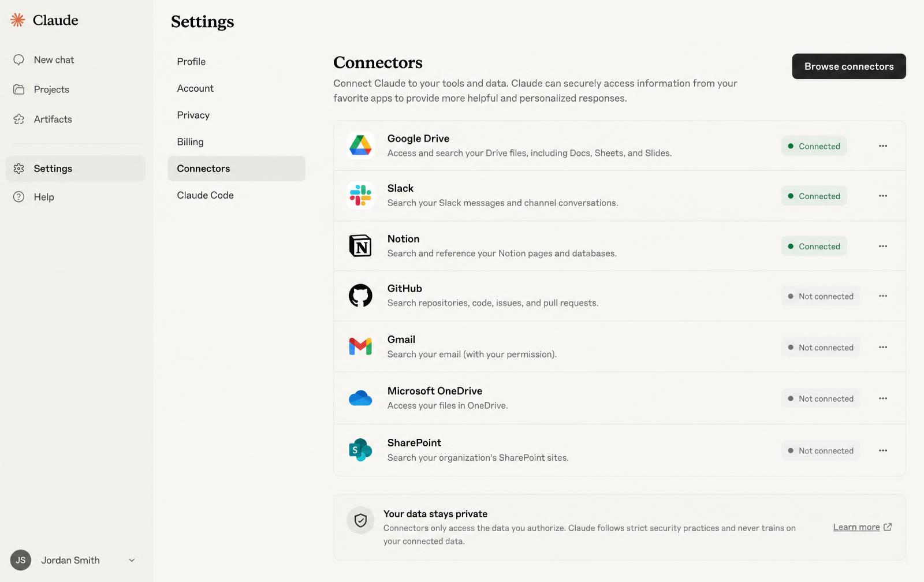
Task: Click the SharePoint logo icon
Action: [360, 450]
